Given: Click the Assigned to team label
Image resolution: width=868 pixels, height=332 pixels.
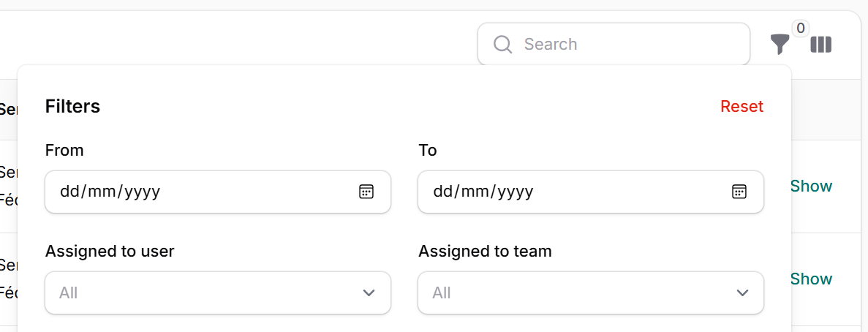Looking at the screenshot, I should (485, 252).
